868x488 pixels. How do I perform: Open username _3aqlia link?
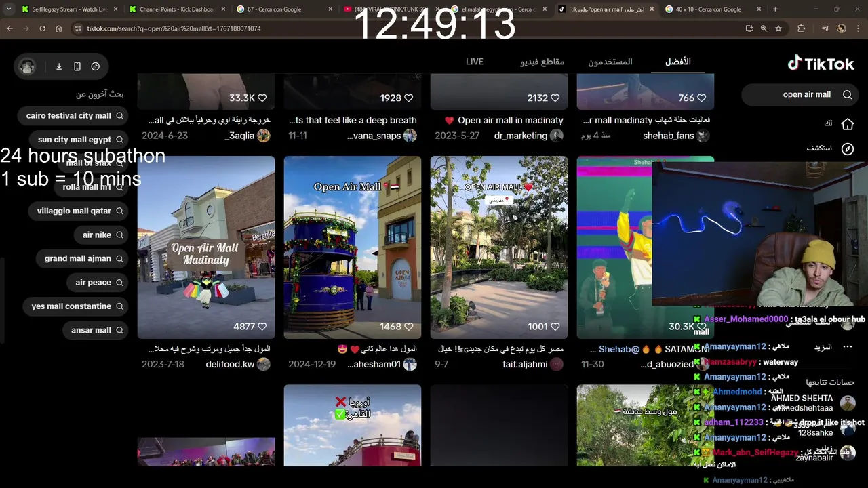point(240,136)
